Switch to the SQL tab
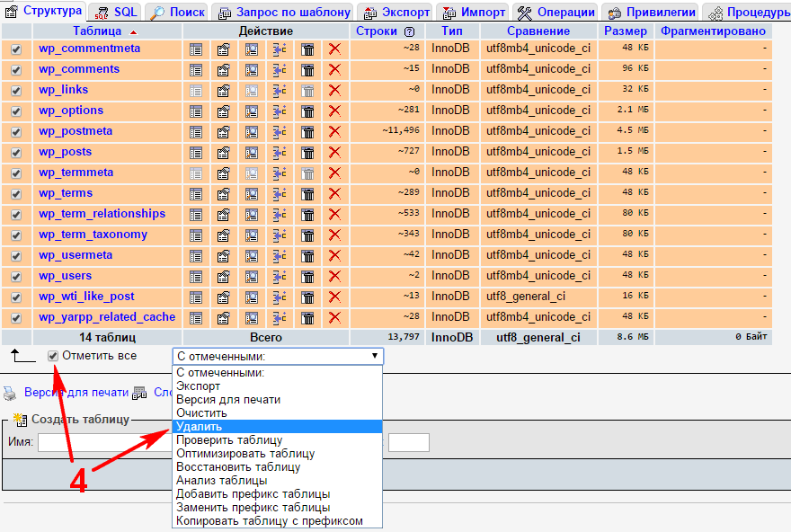The image size is (791, 532). (116, 12)
